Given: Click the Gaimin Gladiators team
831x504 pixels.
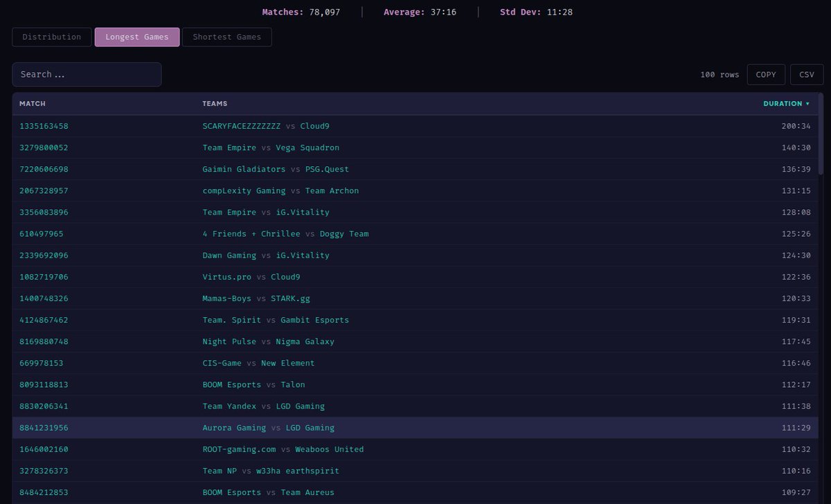Looking at the screenshot, I should pos(244,169).
